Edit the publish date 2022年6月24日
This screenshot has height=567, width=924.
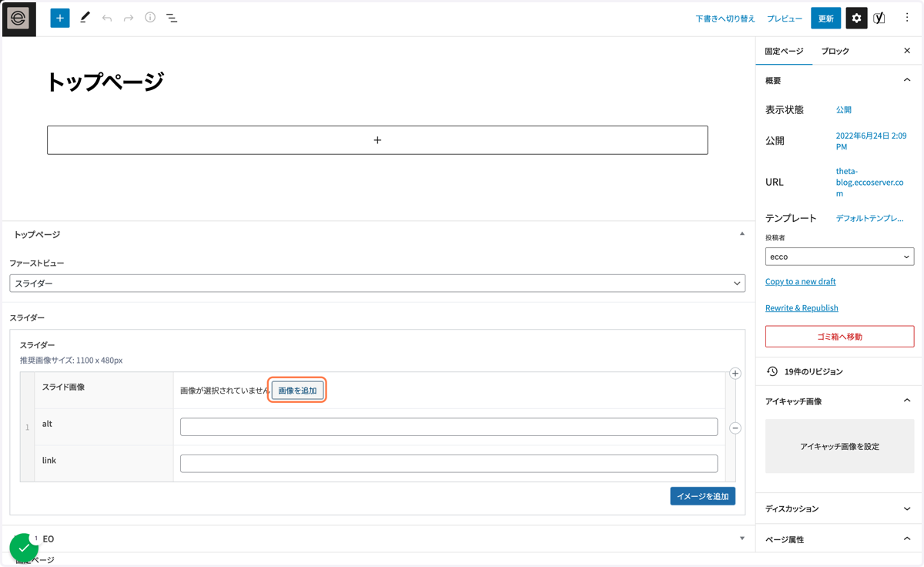coord(871,141)
